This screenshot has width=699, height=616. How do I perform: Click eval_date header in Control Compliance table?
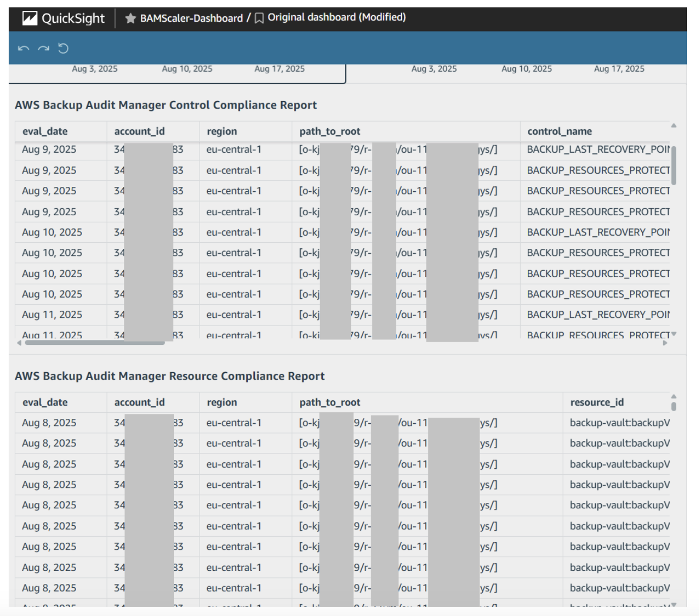coord(45,131)
